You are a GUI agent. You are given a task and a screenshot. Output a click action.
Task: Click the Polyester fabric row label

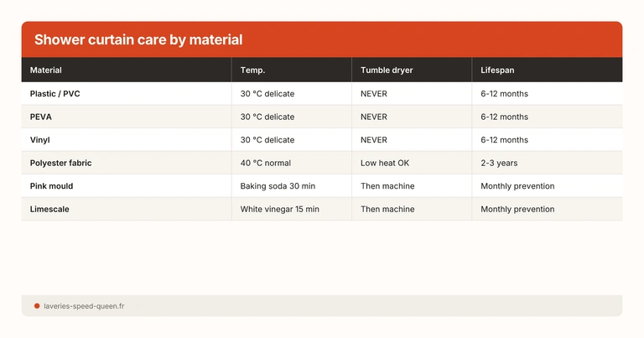click(63, 163)
